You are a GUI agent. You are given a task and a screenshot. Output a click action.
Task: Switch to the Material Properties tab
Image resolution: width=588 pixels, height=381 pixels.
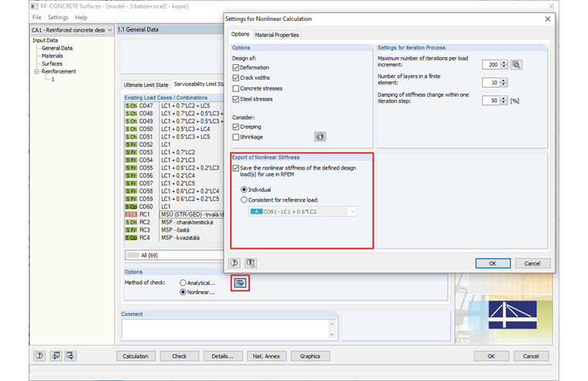coord(277,35)
